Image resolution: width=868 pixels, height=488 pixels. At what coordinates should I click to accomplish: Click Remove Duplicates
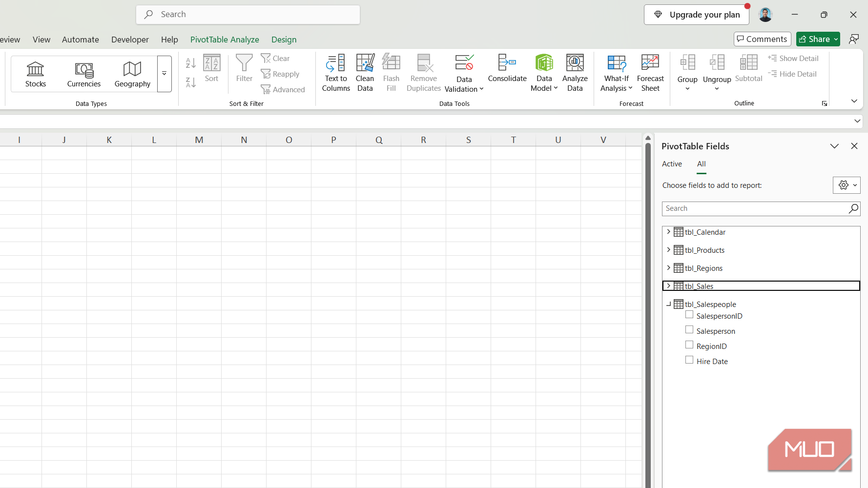[424, 73]
